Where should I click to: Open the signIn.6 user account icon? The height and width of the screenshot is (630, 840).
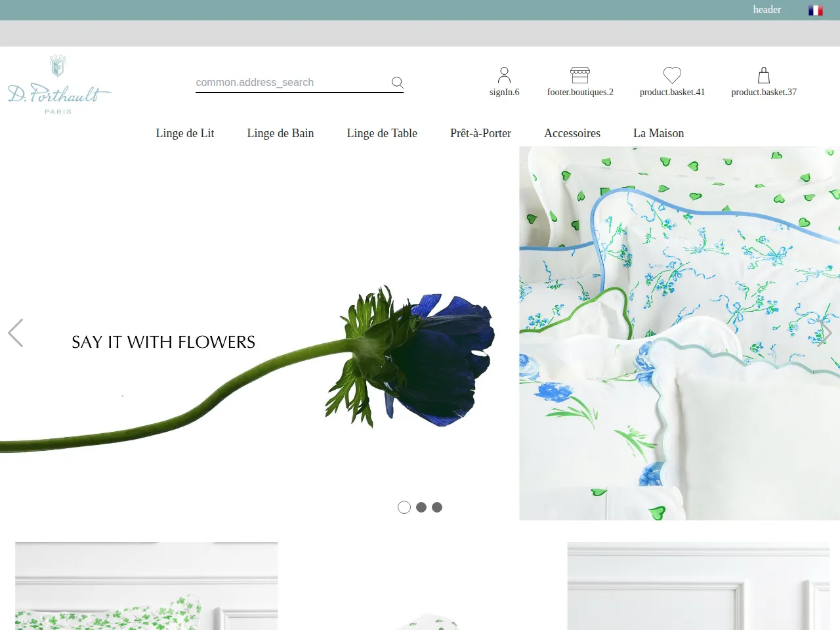504,75
